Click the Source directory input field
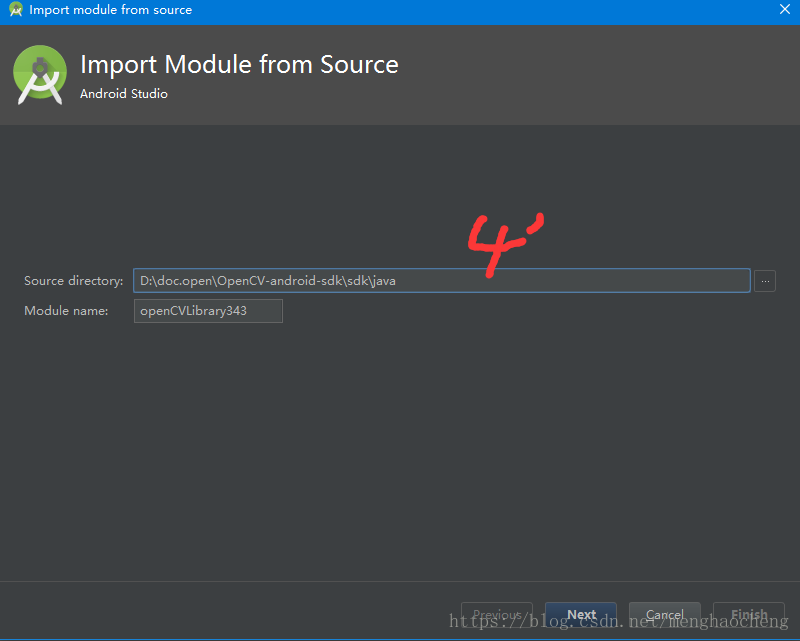The width and height of the screenshot is (800, 641). pyautogui.click(x=442, y=281)
